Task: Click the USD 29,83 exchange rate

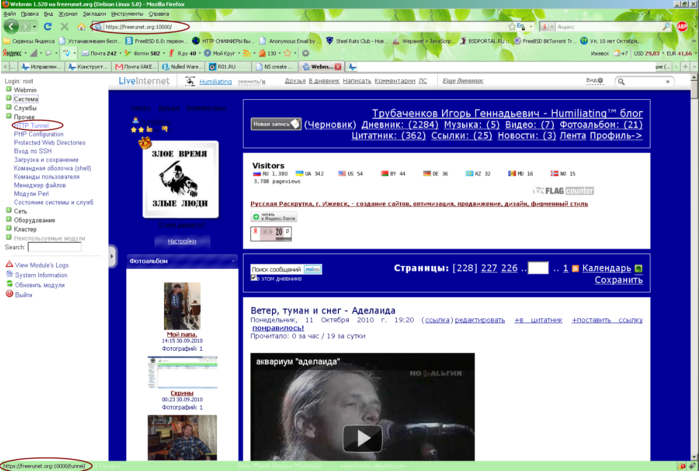Action: [x=646, y=53]
